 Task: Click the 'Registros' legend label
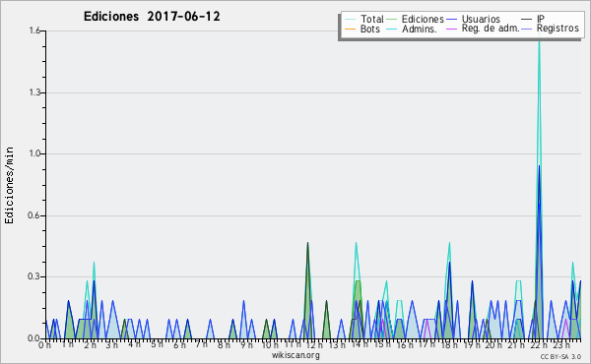pos(558,29)
